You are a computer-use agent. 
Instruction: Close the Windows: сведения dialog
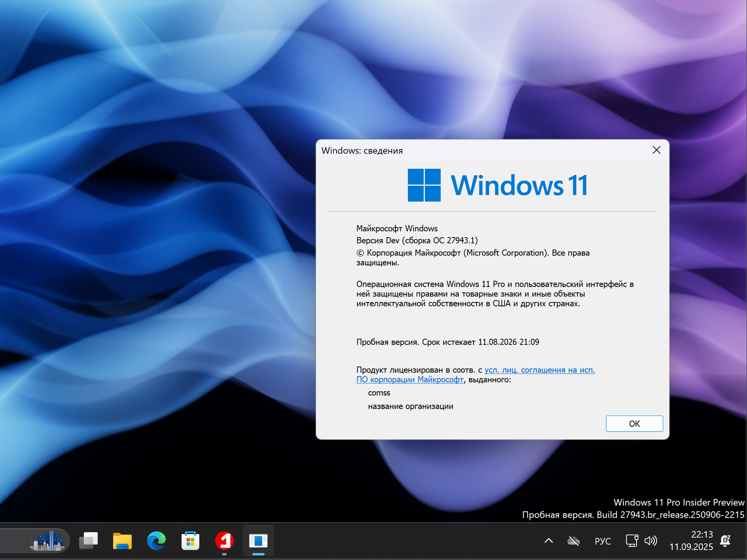pos(656,150)
